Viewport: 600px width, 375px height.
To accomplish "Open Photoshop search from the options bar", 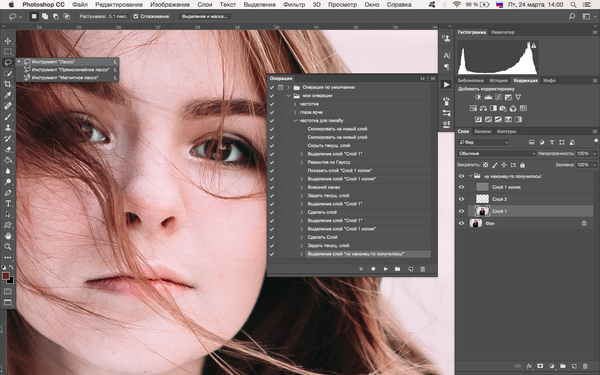I will coord(572,16).
